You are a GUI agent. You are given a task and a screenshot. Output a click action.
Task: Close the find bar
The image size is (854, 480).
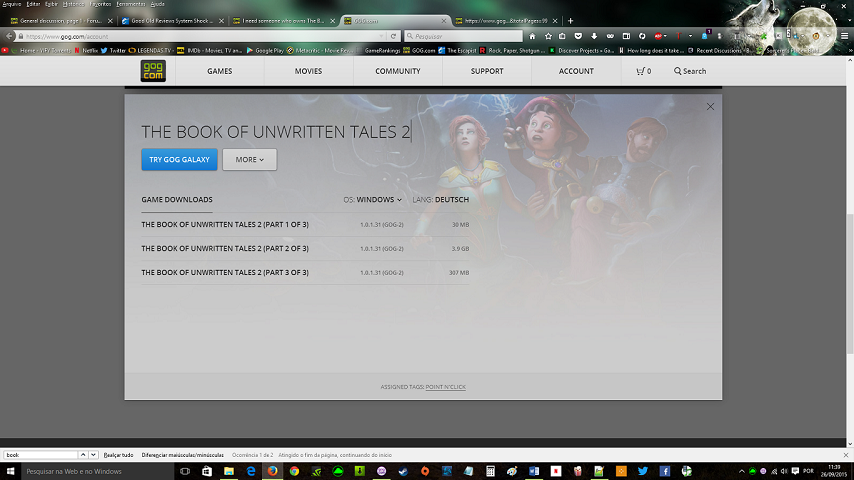tap(846, 455)
